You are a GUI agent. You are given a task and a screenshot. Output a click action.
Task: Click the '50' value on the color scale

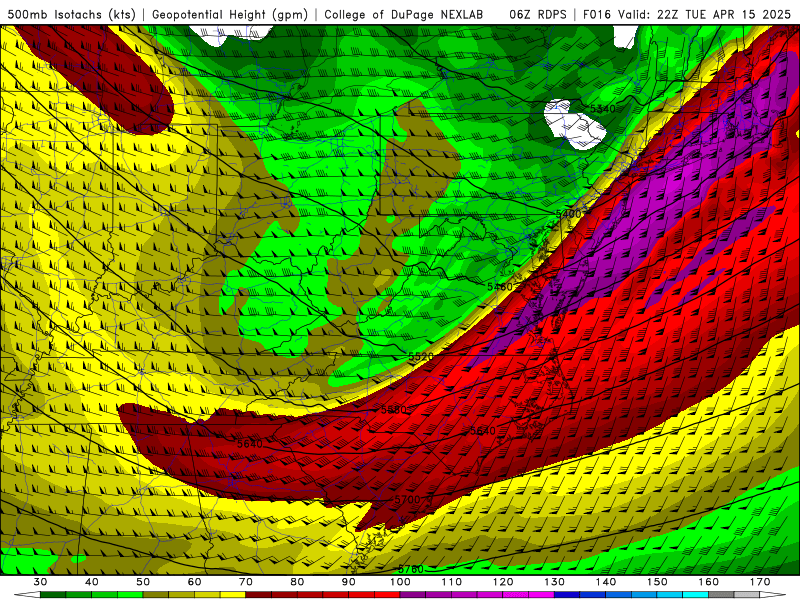[x=143, y=582]
